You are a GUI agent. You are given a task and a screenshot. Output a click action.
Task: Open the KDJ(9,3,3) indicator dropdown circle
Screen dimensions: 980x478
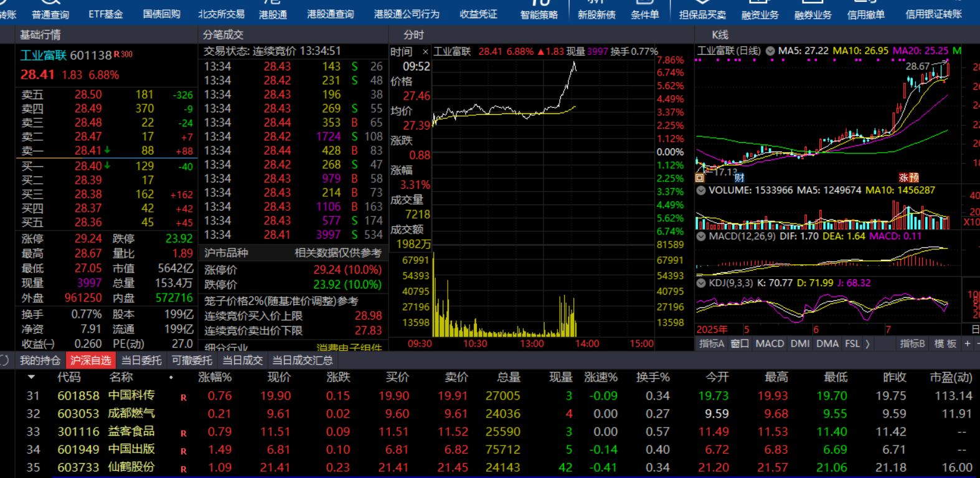(x=701, y=283)
